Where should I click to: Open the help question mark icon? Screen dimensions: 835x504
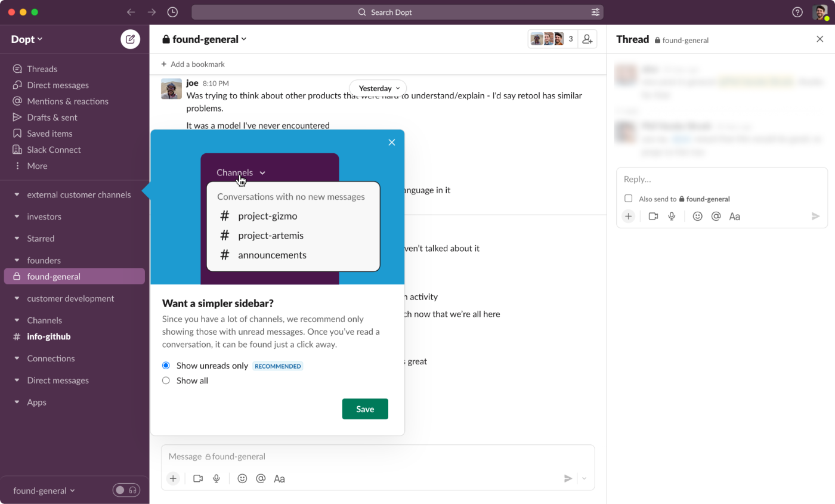tap(797, 12)
